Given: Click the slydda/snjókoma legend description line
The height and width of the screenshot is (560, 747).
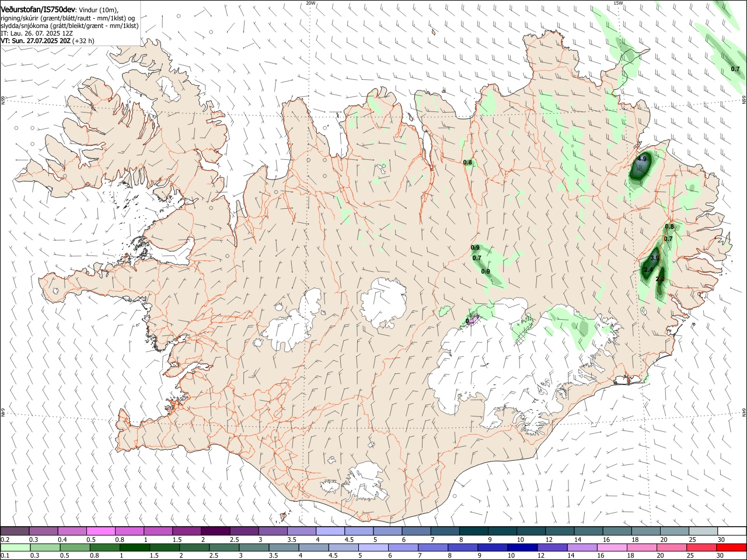Looking at the screenshot, I should [x=69, y=26].
